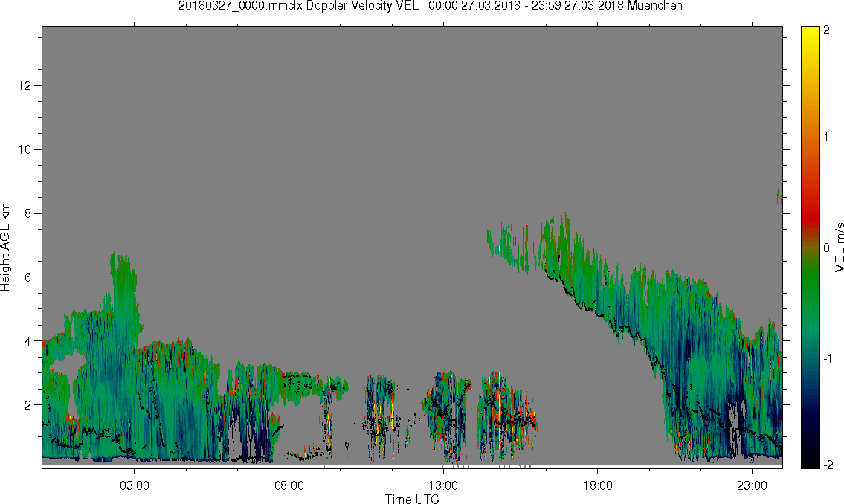Click the 'Height AGL km' axis title
The width and height of the screenshot is (844, 504).
pyautogui.click(x=5, y=247)
